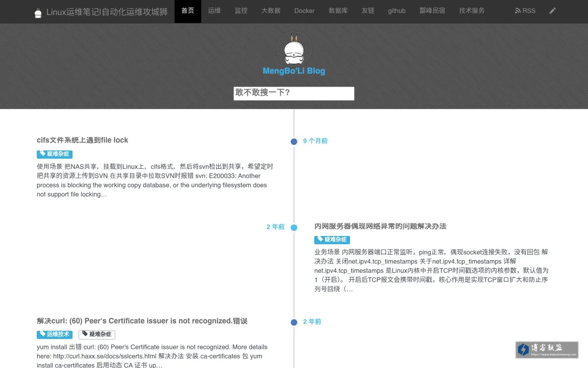The width and height of the screenshot is (588, 368).
Task: Open the RSS feed link
Action: click(x=525, y=11)
